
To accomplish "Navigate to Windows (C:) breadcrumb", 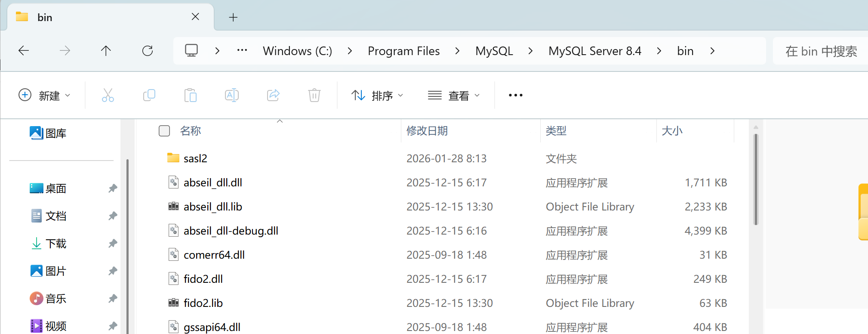I will coord(298,51).
